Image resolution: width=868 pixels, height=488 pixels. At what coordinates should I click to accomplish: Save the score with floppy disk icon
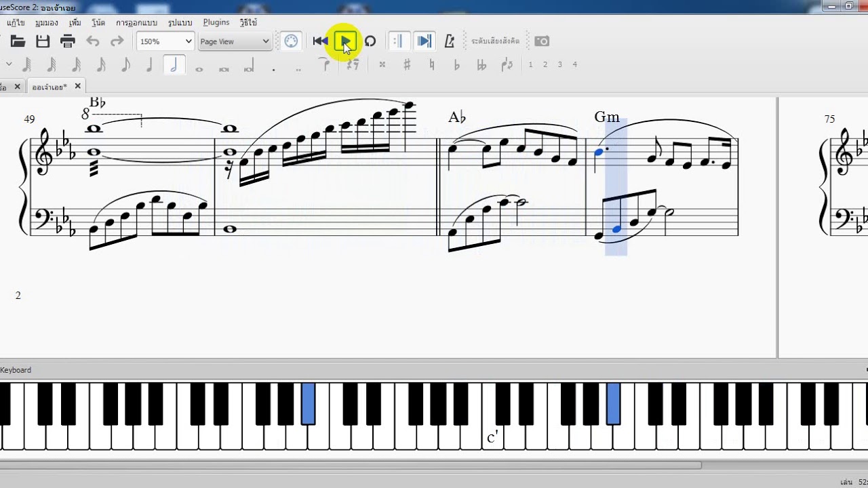43,41
